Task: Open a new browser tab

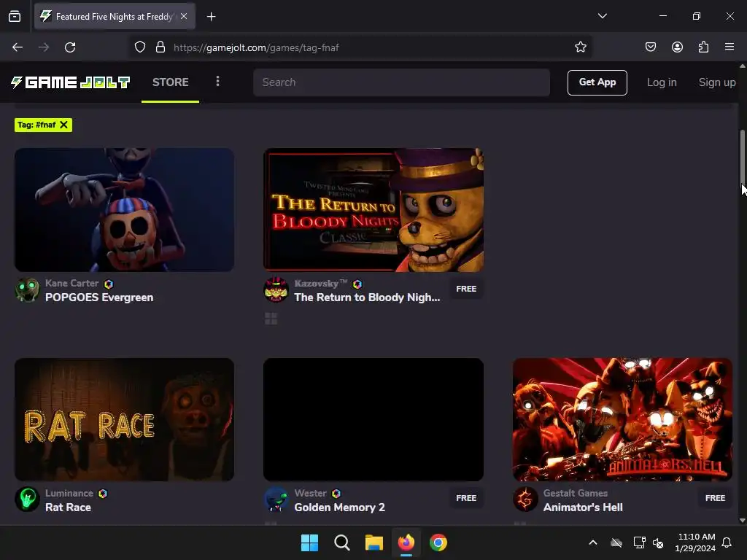Action: (x=211, y=17)
